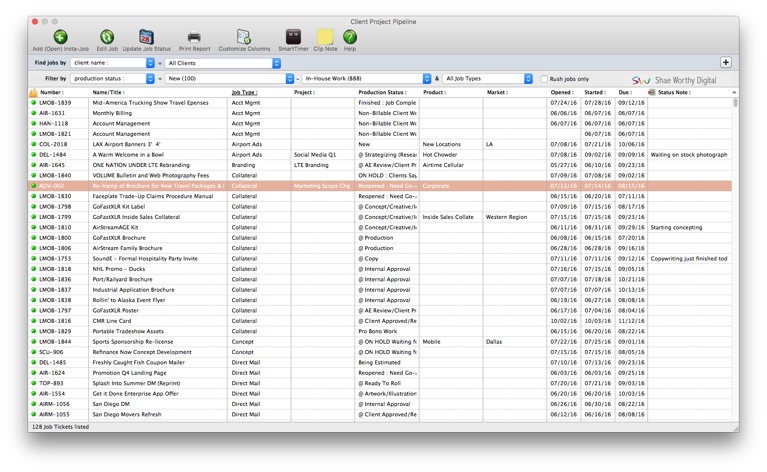Expand the All Clients dropdown
Image resolution: width=767 pixels, height=472 pixels.
point(223,63)
